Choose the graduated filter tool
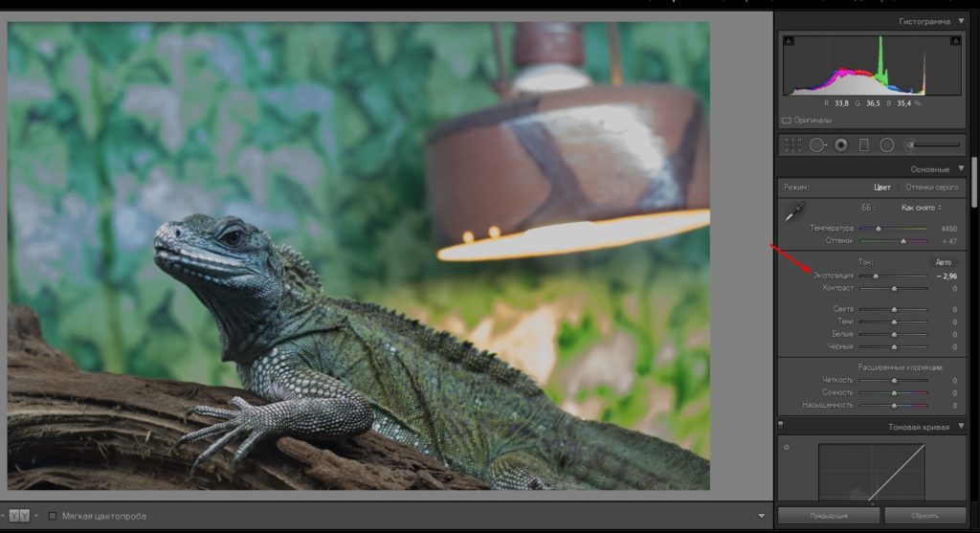 pos(863,145)
